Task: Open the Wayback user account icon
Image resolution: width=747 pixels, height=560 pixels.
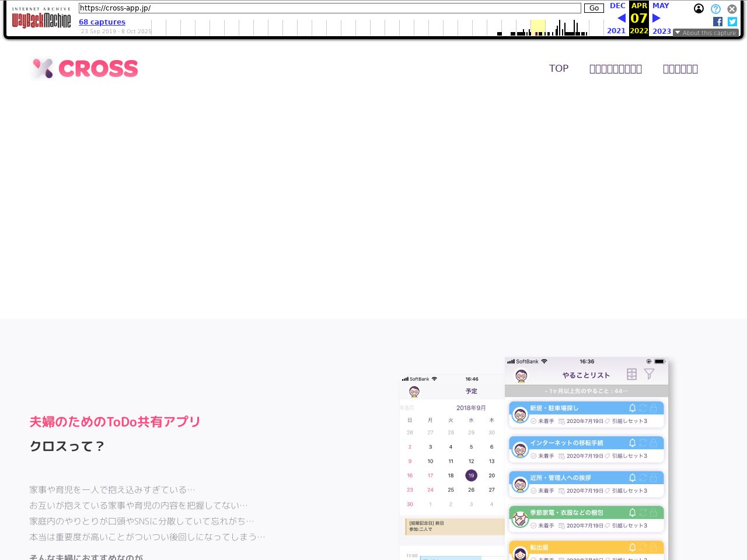Action: 699,9
